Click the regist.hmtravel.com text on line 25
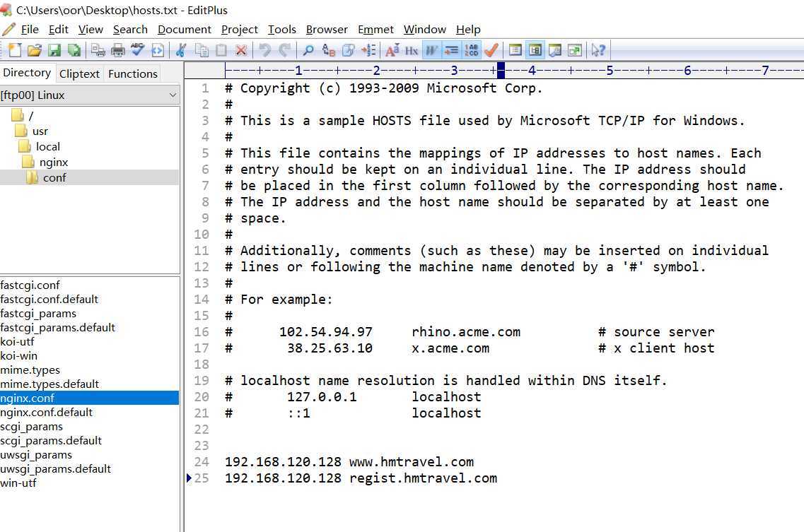 423,478
